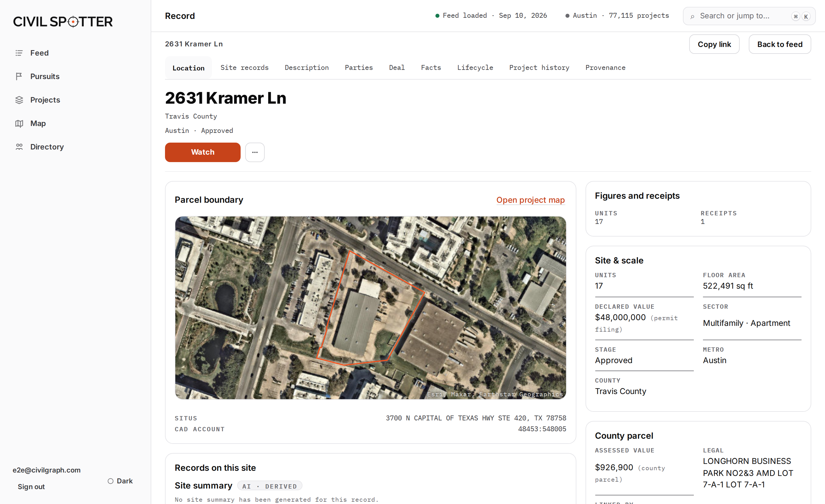This screenshot has width=825, height=504.
Task: Go to Directory in sidebar
Action: (47, 147)
